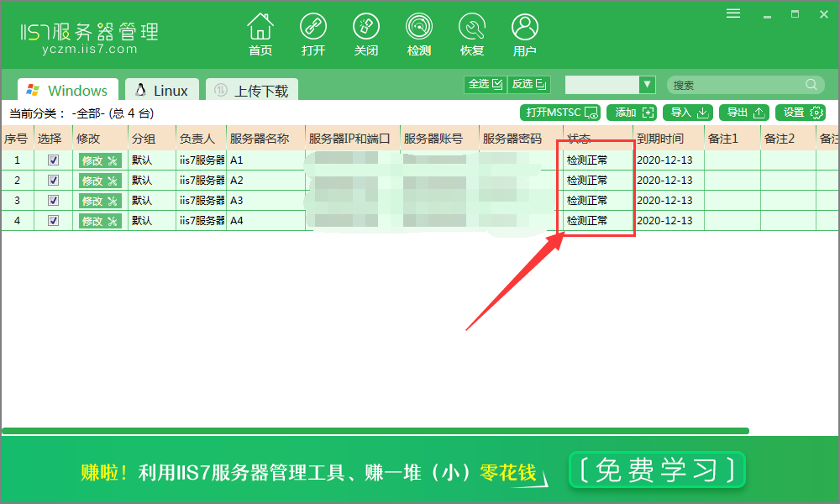Click the 到期时间 column header
Image resolution: width=840 pixels, height=504 pixels.
(x=668, y=139)
